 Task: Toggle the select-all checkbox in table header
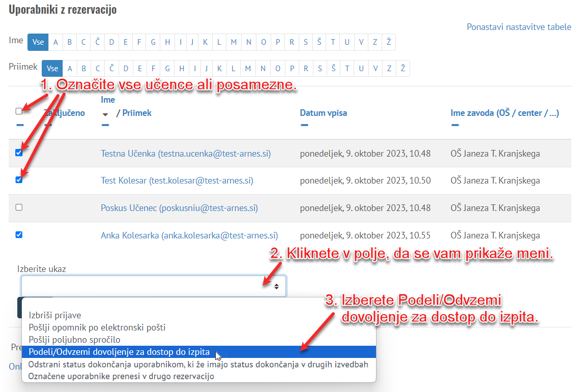[x=19, y=111]
